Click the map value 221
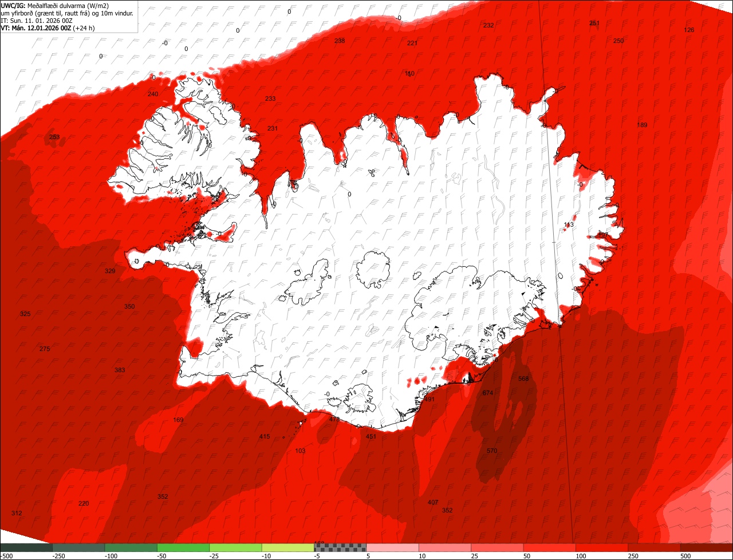 (412, 43)
